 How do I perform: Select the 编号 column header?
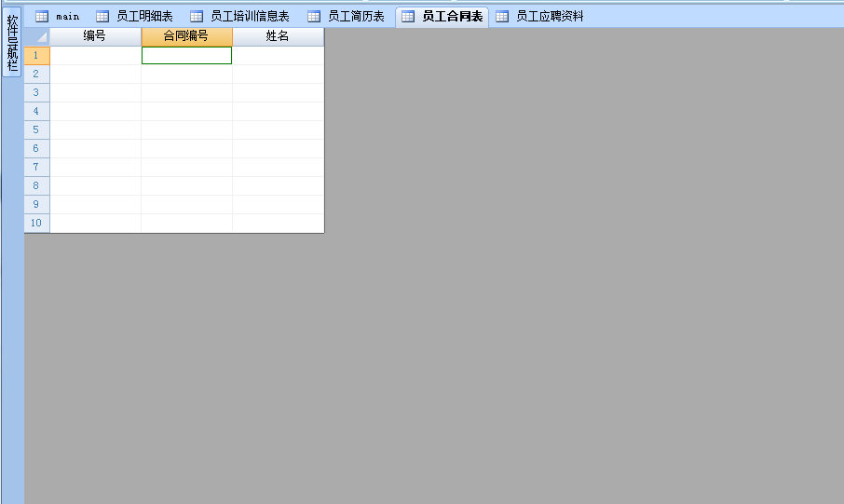pyautogui.click(x=95, y=36)
